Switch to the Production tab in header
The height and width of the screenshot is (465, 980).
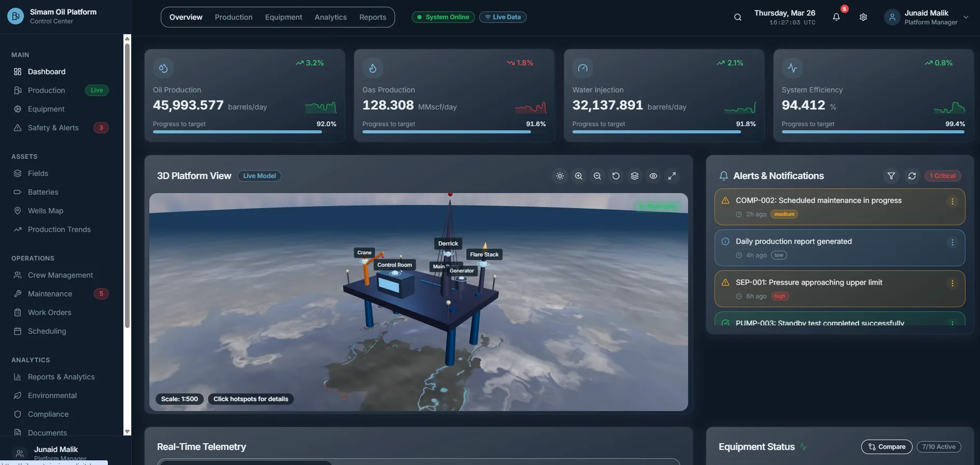tap(234, 17)
